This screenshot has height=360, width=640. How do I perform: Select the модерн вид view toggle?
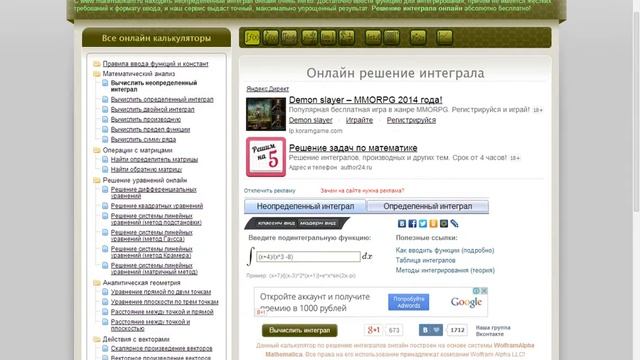[x=318, y=223]
